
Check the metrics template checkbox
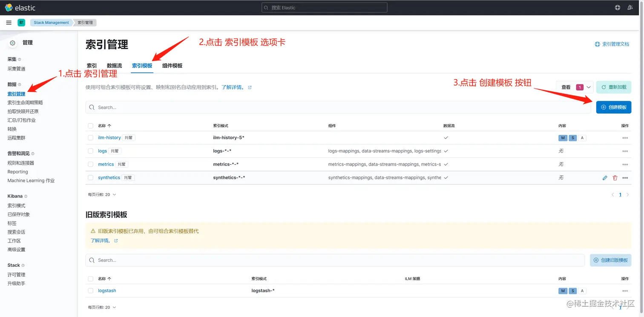pyautogui.click(x=90, y=164)
